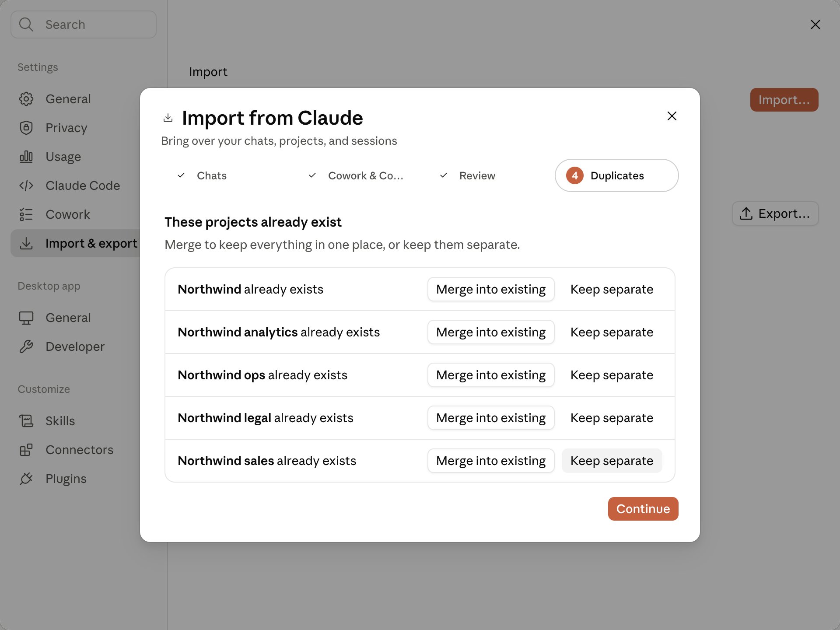Go to the Chats step
Viewport: 840px width, 630px height.
(x=223, y=175)
